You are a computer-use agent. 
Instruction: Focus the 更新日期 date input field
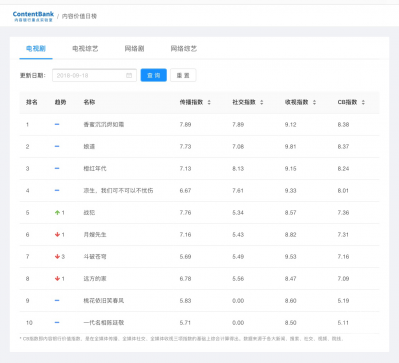[94, 75]
